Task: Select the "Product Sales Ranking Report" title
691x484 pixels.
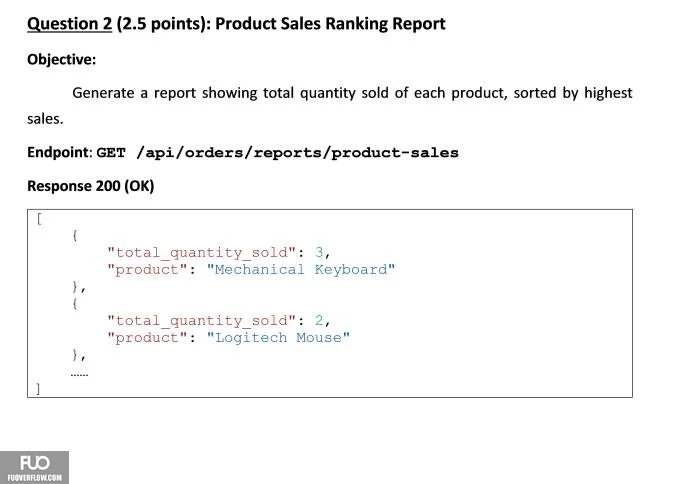Action: tap(330, 24)
